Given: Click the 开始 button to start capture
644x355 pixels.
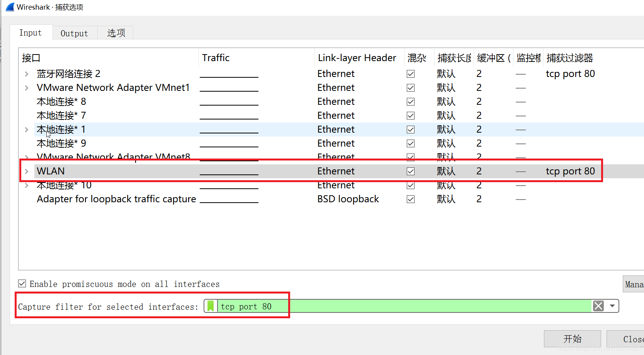Looking at the screenshot, I should (572, 339).
